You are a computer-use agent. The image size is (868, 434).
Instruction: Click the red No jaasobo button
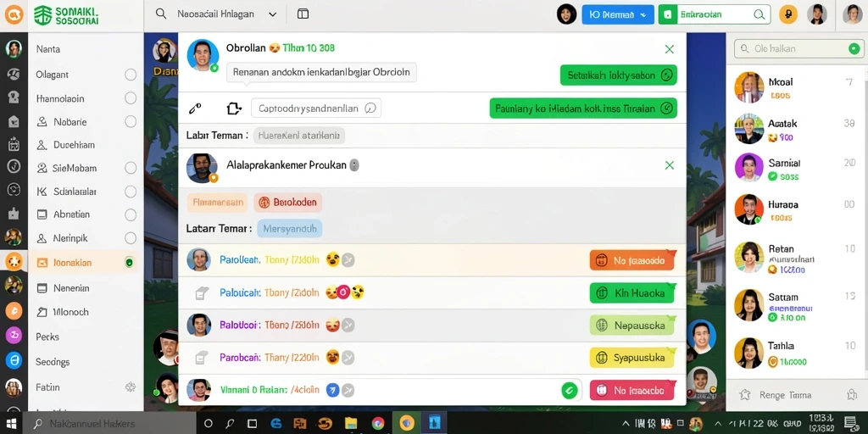[x=632, y=390]
